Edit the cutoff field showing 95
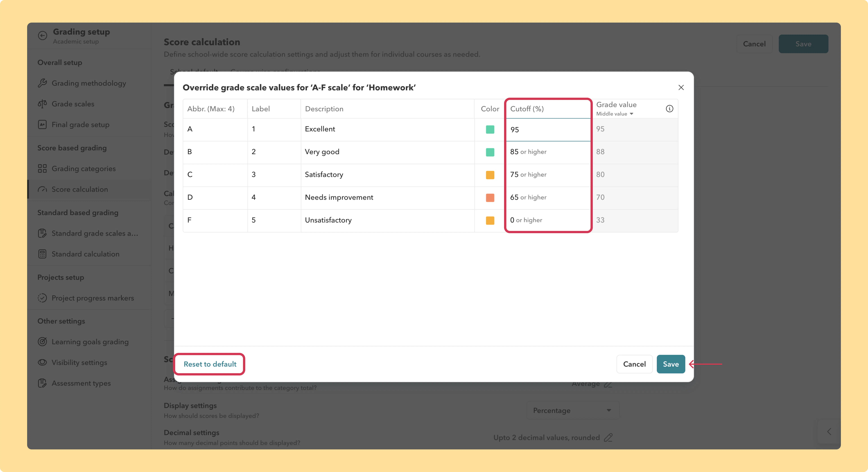The image size is (868, 472). 548,130
